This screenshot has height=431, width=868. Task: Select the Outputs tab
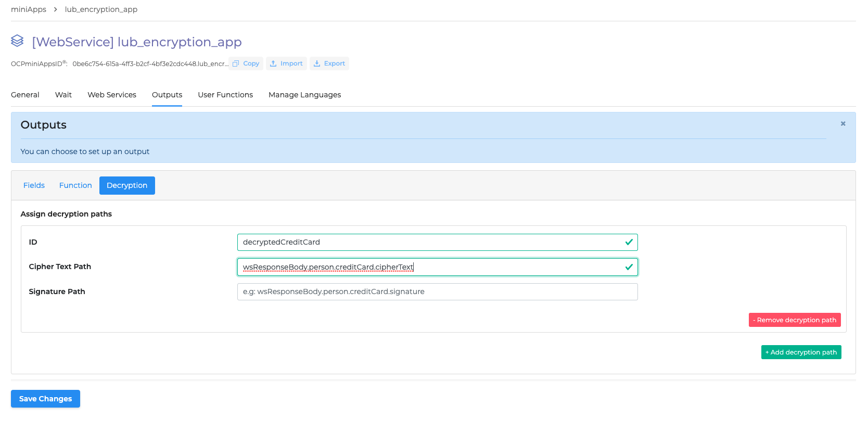pyautogui.click(x=167, y=95)
